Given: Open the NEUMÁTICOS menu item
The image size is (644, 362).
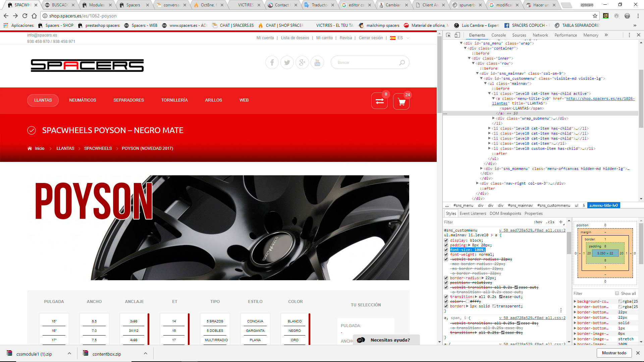Looking at the screenshot, I should (83, 100).
